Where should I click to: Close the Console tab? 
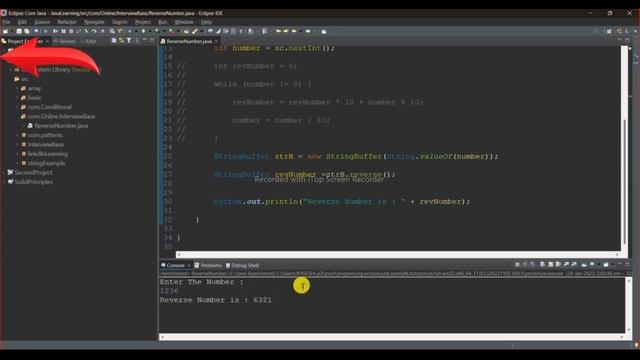coord(189,265)
